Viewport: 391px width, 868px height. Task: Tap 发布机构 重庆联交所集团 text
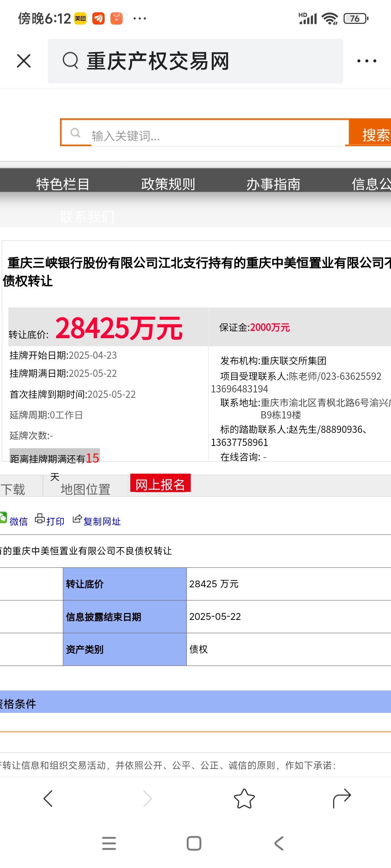click(x=273, y=361)
